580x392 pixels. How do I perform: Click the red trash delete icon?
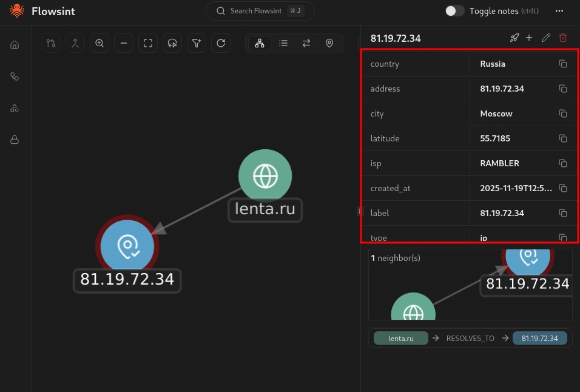[x=563, y=38]
